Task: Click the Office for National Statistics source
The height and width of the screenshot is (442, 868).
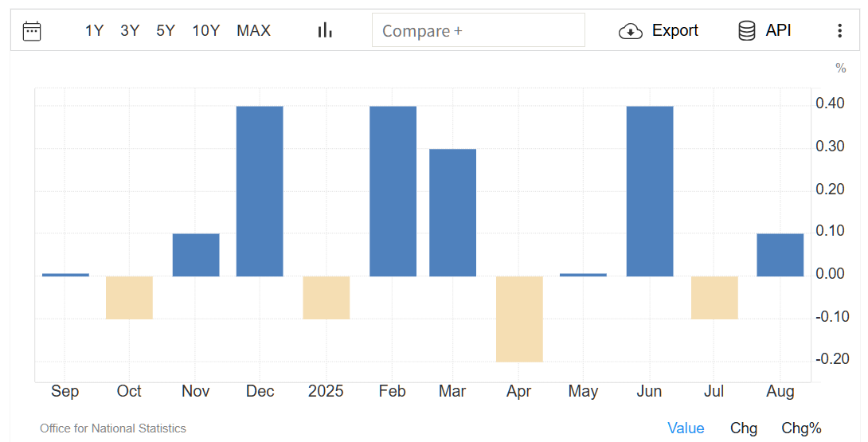Action: click(x=113, y=428)
